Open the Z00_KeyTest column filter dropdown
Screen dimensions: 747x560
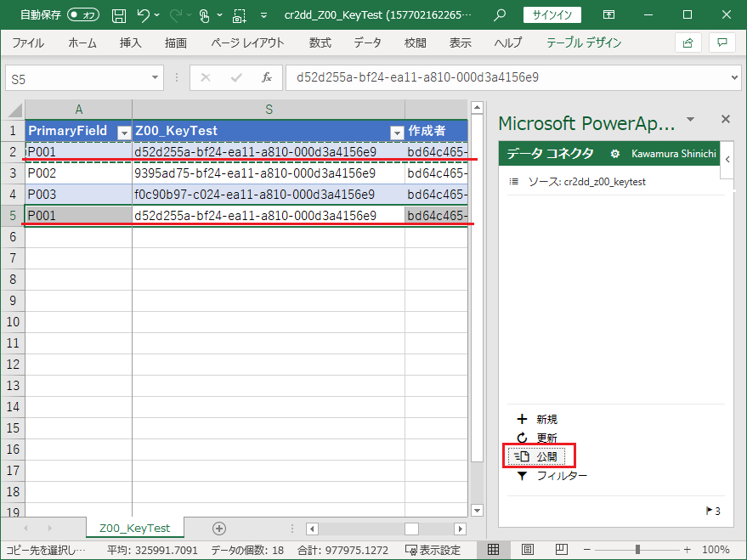click(396, 132)
